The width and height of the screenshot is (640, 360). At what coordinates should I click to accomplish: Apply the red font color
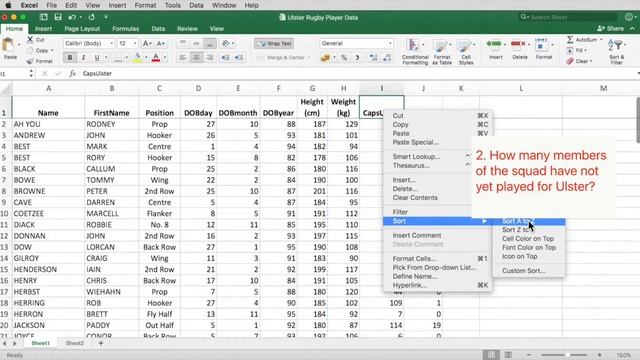coord(156,58)
